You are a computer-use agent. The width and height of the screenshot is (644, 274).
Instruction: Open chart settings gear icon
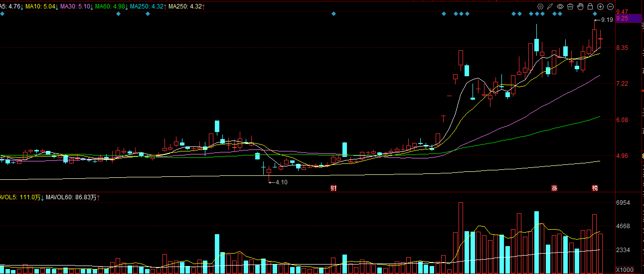pyautogui.click(x=540, y=6)
